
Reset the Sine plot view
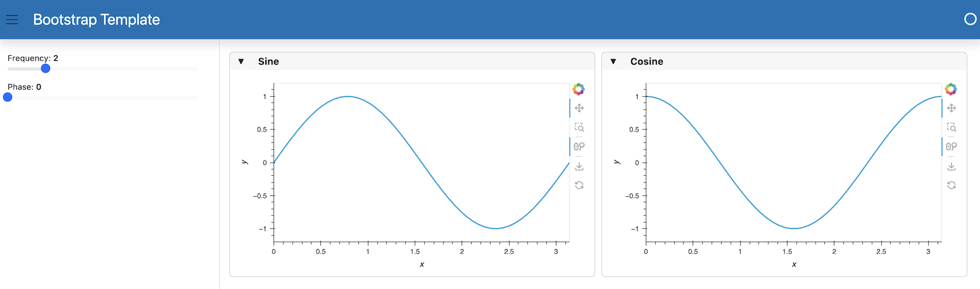579,185
